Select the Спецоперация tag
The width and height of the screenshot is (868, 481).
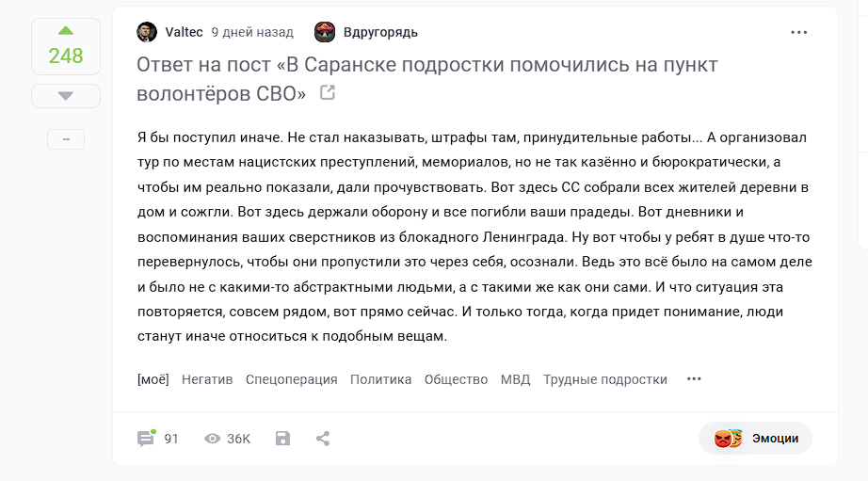[291, 379]
